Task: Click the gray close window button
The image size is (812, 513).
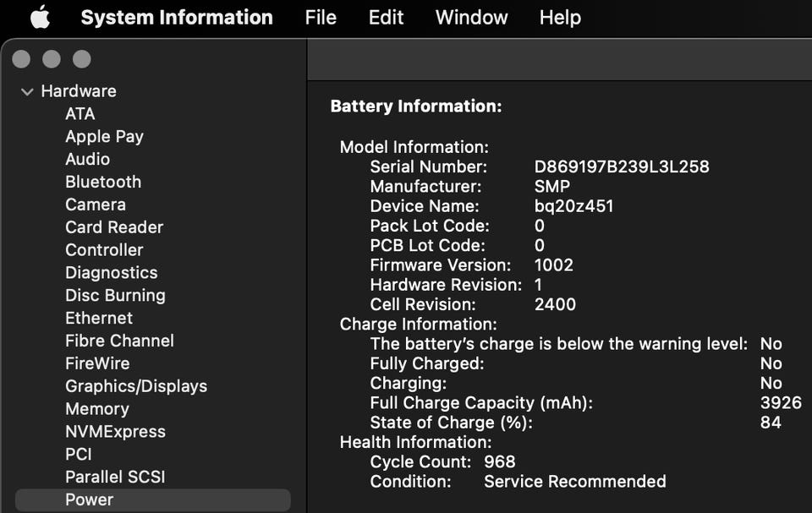Action: (x=21, y=59)
